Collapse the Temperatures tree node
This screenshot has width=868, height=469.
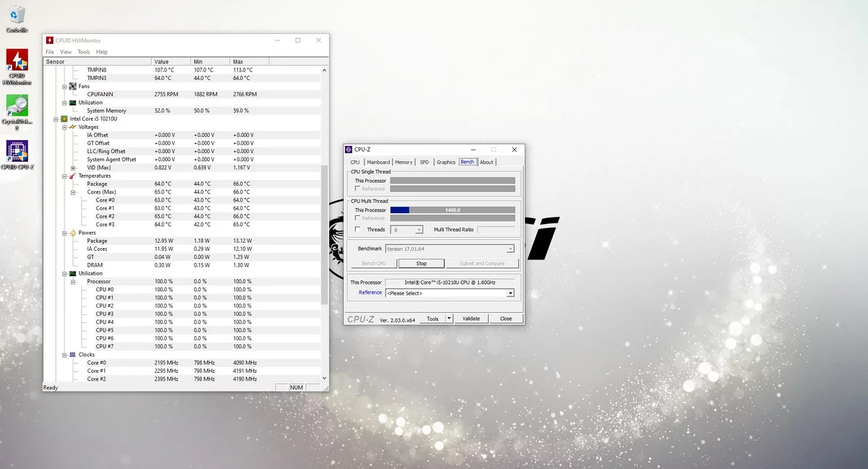tap(64, 176)
